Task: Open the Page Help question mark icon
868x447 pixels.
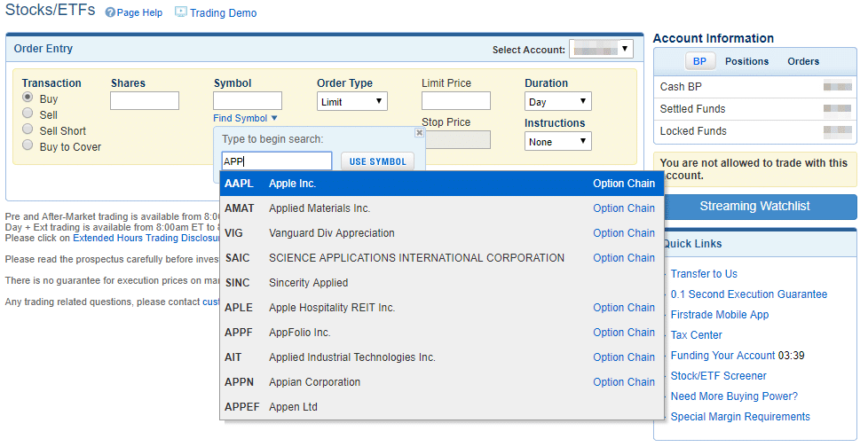Action: pyautogui.click(x=110, y=12)
